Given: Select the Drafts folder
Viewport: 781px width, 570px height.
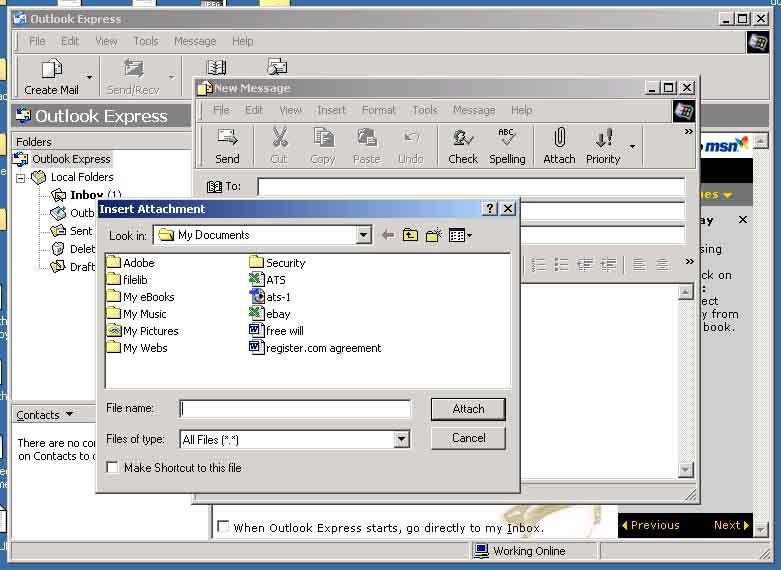Looking at the screenshot, I should coord(73,267).
